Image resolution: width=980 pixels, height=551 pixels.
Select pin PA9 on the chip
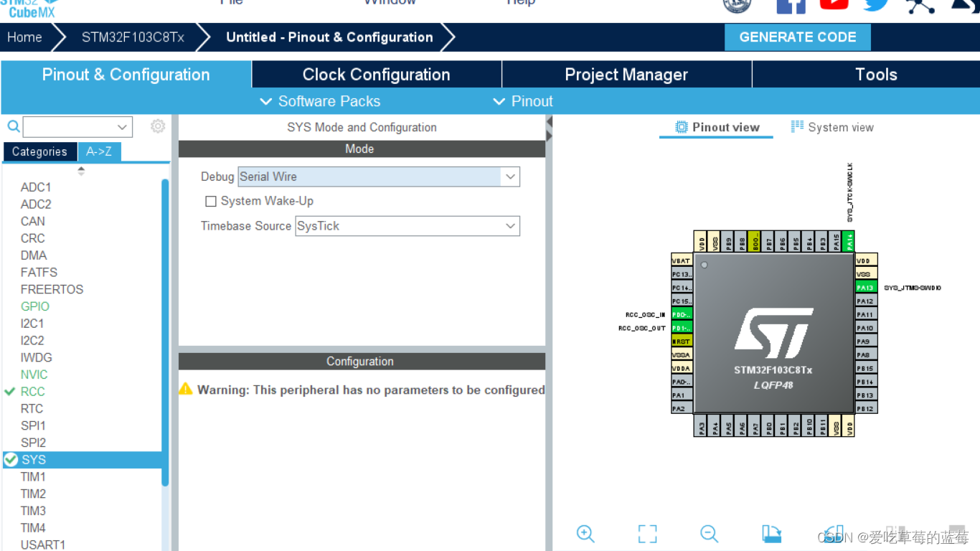tap(866, 342)
